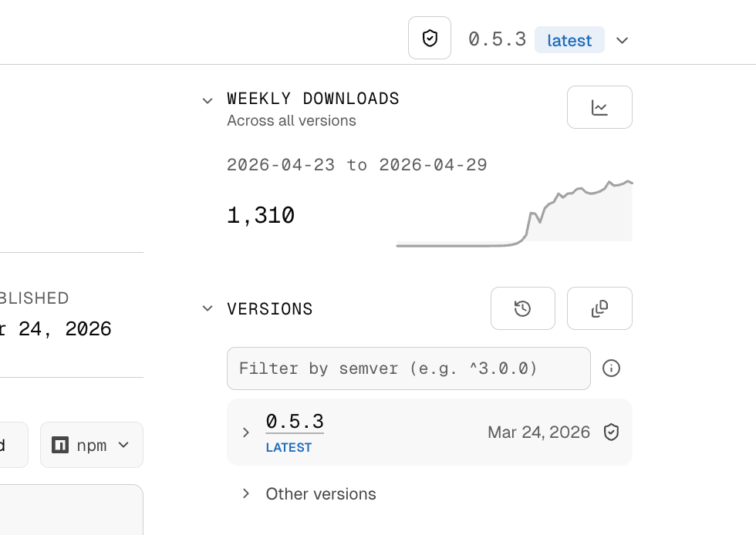This screenshot has height=535, width=756.
Task: Click the version history clock icon
Action: coord(522,308)
